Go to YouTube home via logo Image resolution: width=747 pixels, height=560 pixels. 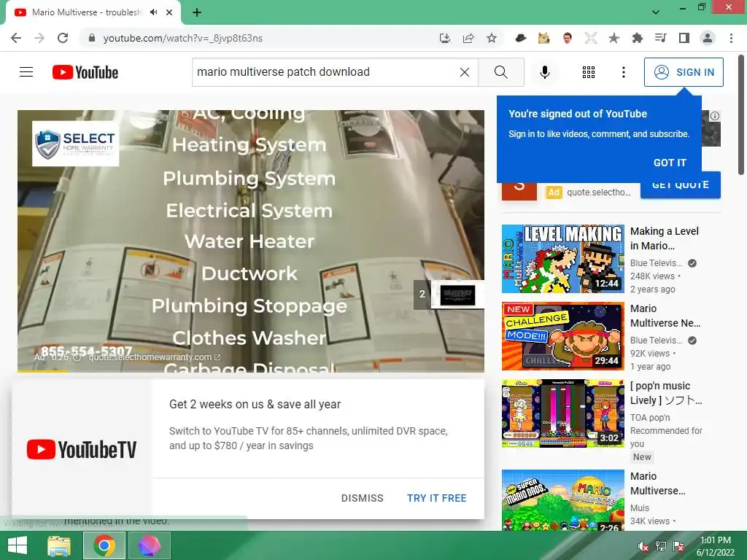pyautogui.click(x=85, y=72)
